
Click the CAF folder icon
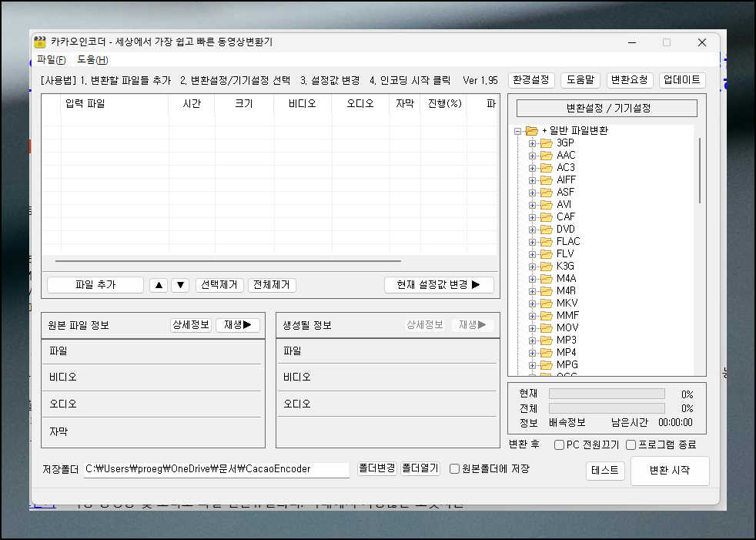point(547,216)
